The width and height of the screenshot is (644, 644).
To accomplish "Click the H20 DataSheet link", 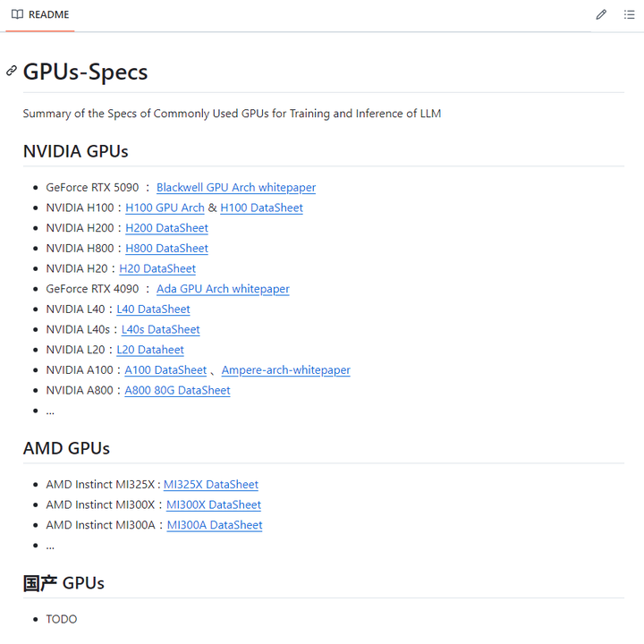I will click(157, 268).
